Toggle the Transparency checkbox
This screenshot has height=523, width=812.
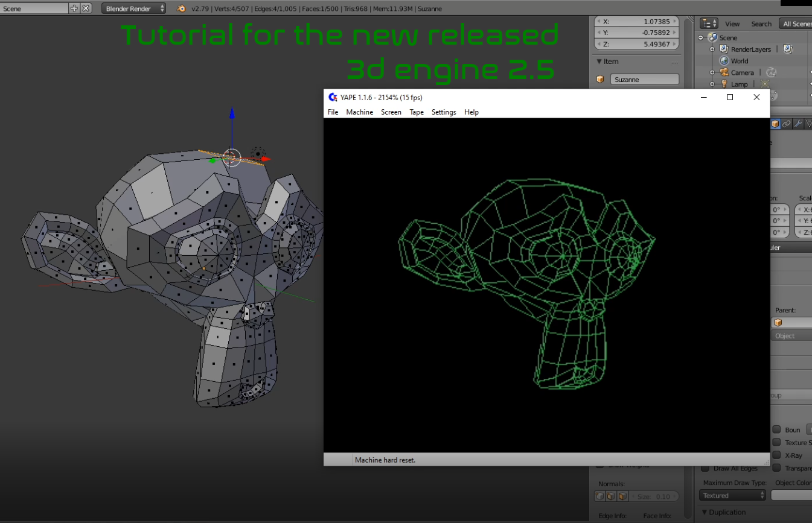click(776, 468)
